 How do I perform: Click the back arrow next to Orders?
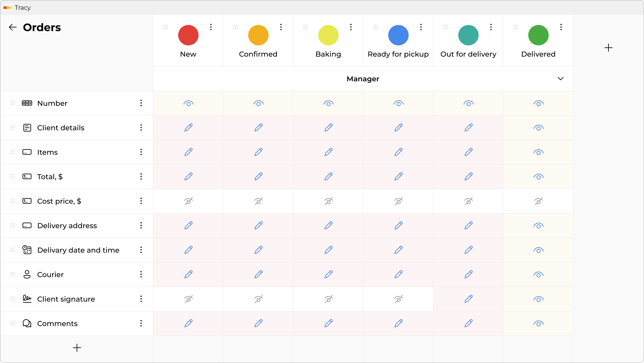12,27
